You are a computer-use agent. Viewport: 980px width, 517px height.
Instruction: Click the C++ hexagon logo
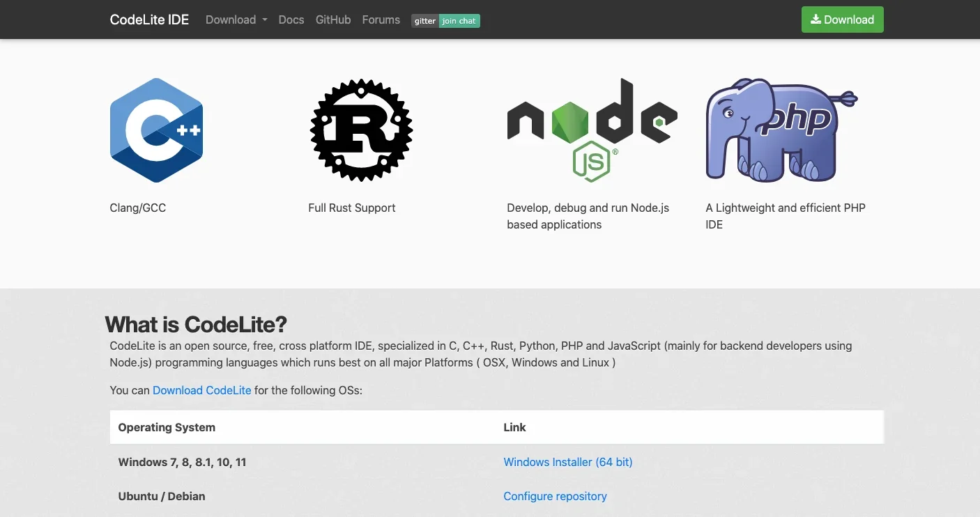pyautogui.click(x=156, y=130)
